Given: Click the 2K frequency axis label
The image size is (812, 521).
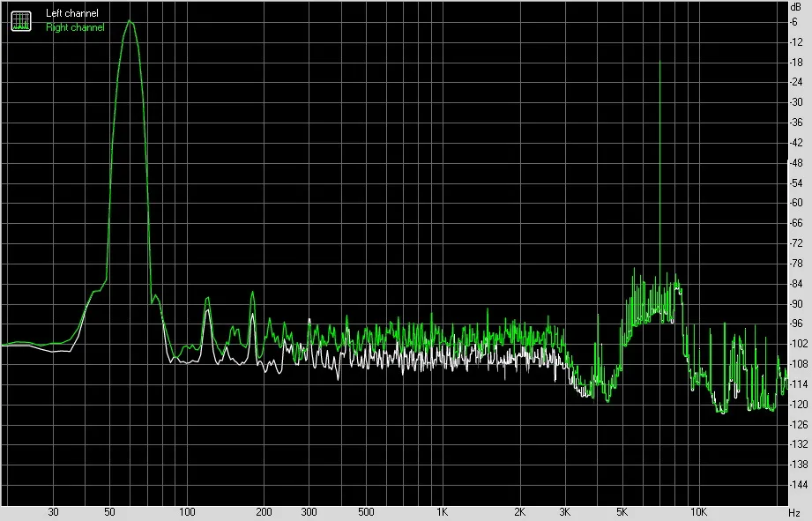Looking at the screenshot, I should pos(519,512).
